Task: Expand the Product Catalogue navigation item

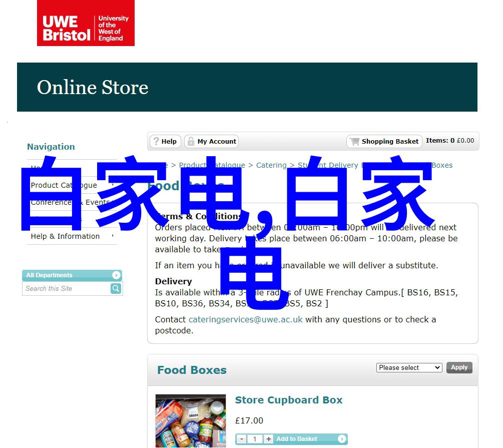Action: coord(64,185)
